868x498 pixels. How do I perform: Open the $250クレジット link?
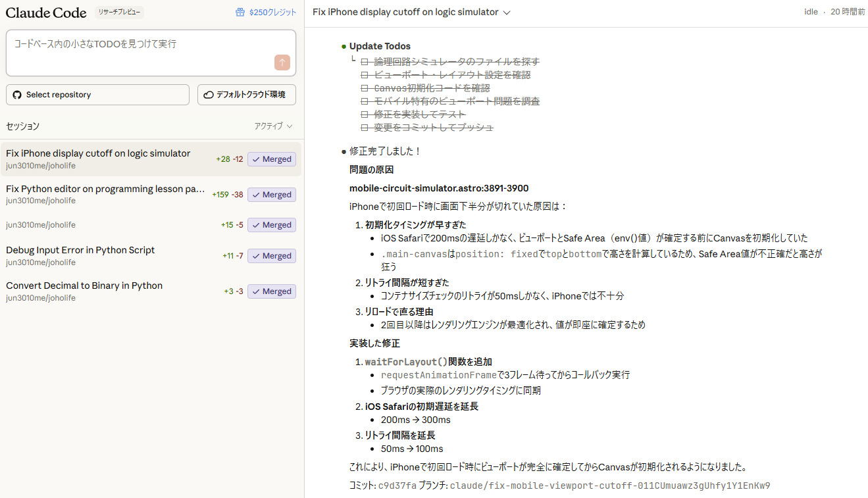[270, 11]
